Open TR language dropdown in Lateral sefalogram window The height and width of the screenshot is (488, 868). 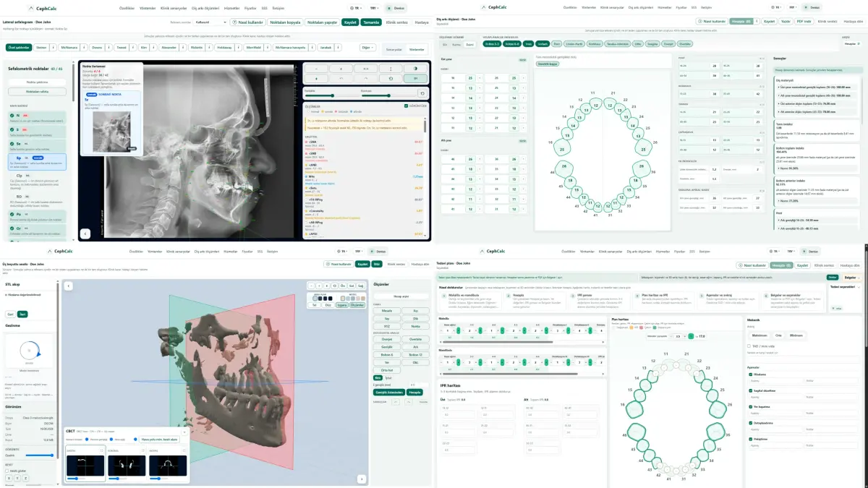pos(356,7)
